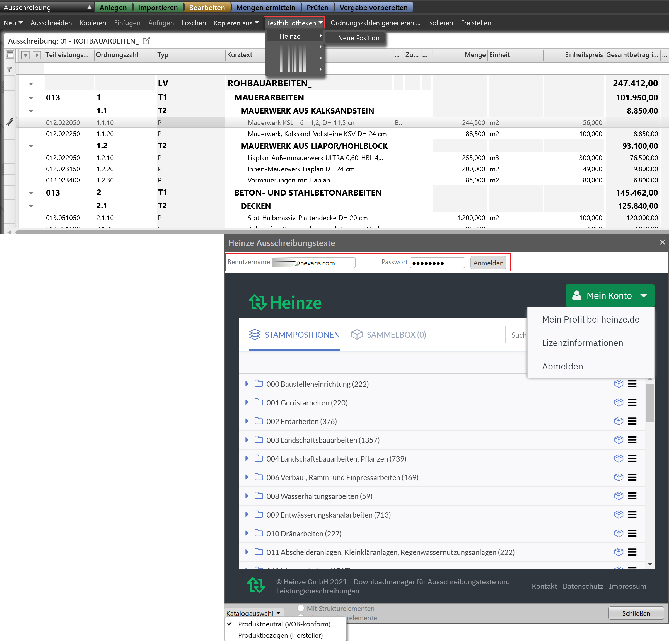Add 003 Landschaftsbauarbeiten to the Sammelbox via box icon
The image size is (669, 644).
[619, 440]
